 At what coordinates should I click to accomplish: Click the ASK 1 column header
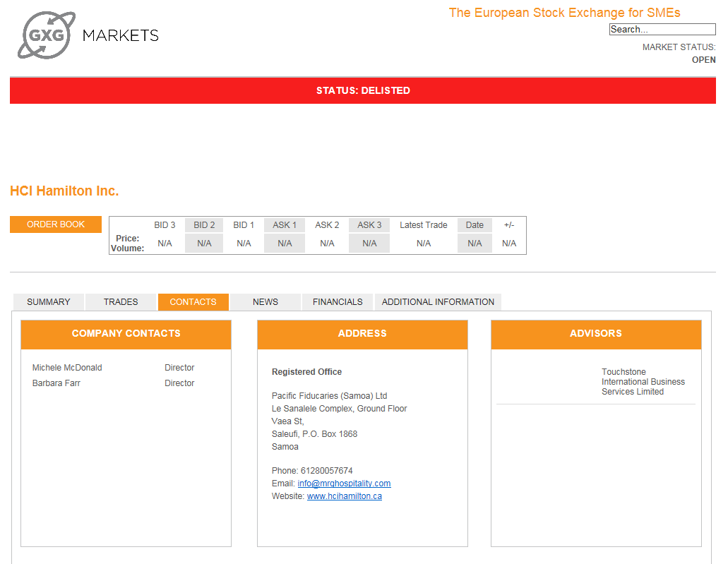click(x=285, y=225)
